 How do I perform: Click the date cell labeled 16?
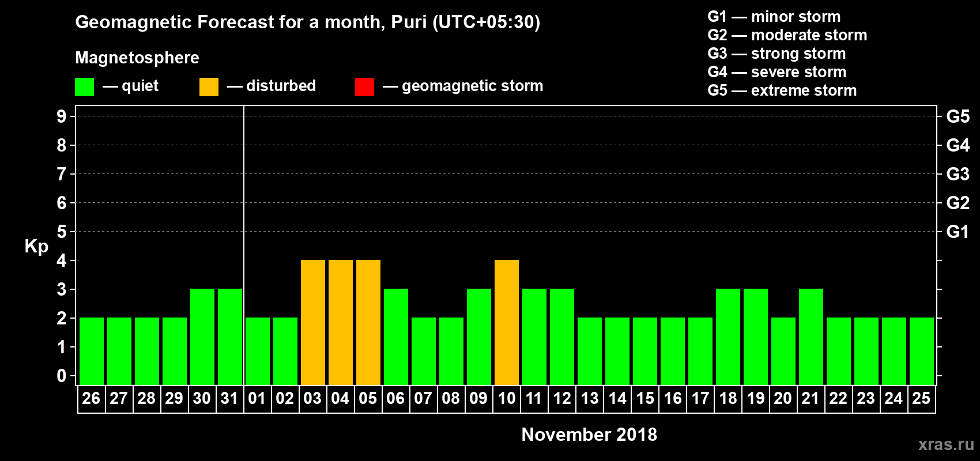[673, 399]
